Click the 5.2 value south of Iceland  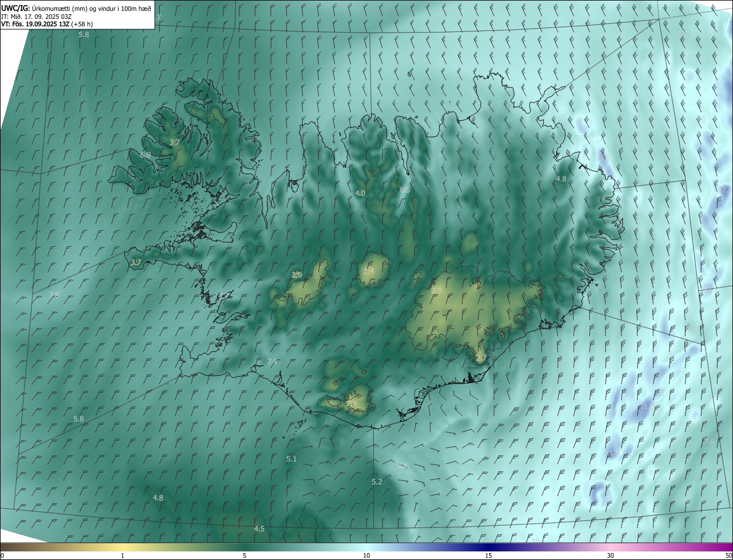pyautogui.click(x=377, y=482)
